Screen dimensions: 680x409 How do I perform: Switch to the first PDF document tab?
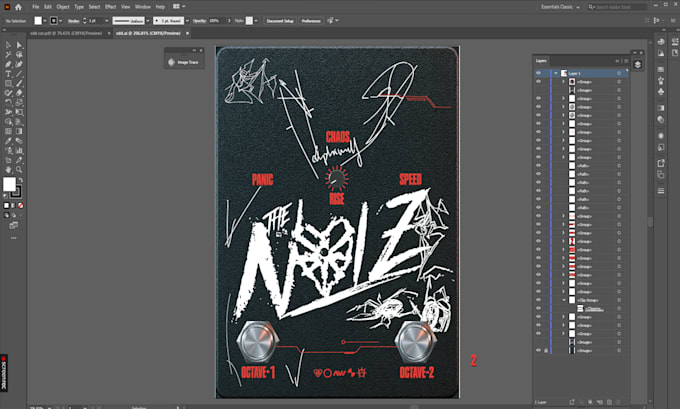(66, 33)
